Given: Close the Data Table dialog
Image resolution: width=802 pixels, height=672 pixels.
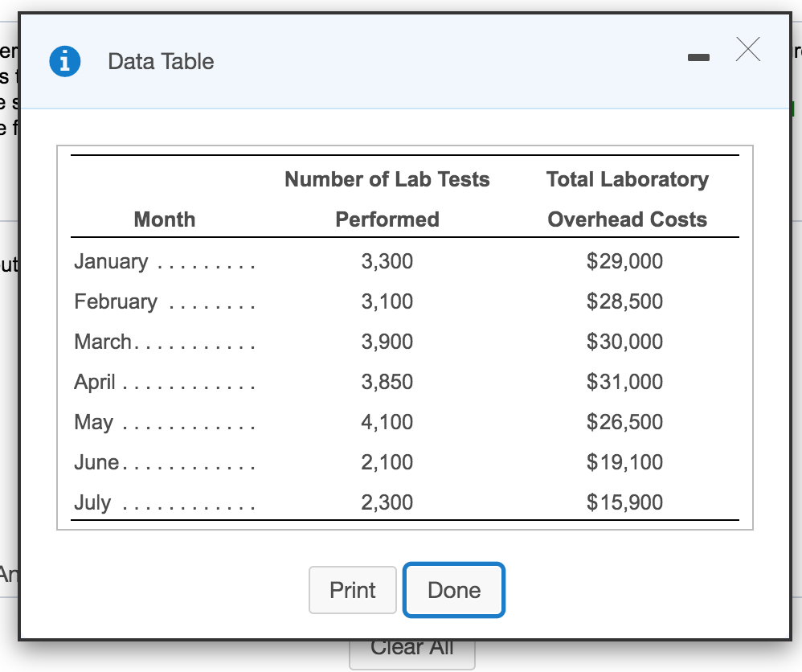Looking at the screenshot, I should (x=748, y=49).
